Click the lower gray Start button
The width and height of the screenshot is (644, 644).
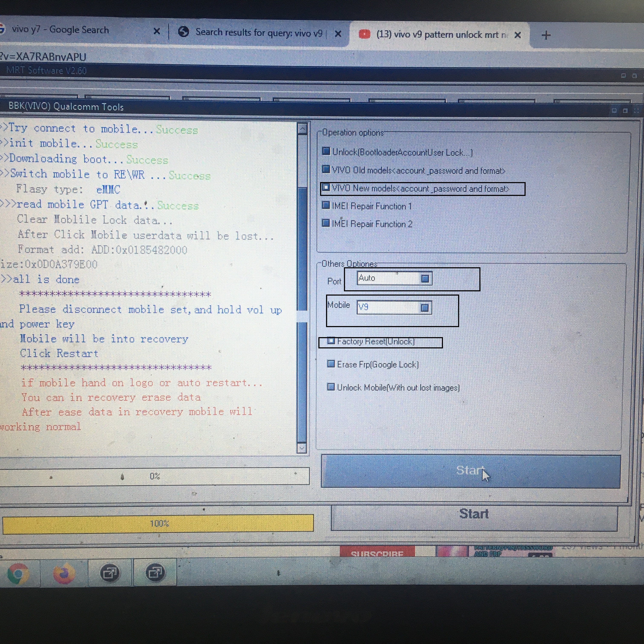[x=474, y=517]
